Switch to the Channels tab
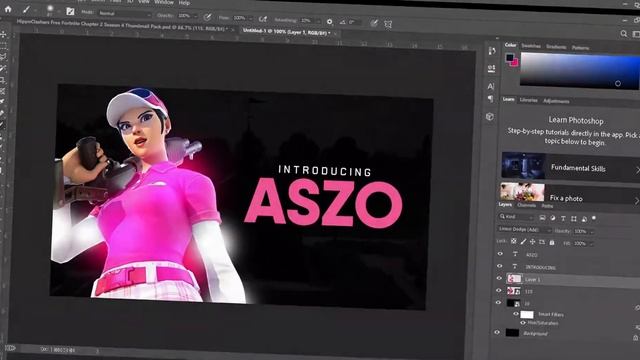Image resolution: width=640 pixels, height=360 pixels. [527, 205]
